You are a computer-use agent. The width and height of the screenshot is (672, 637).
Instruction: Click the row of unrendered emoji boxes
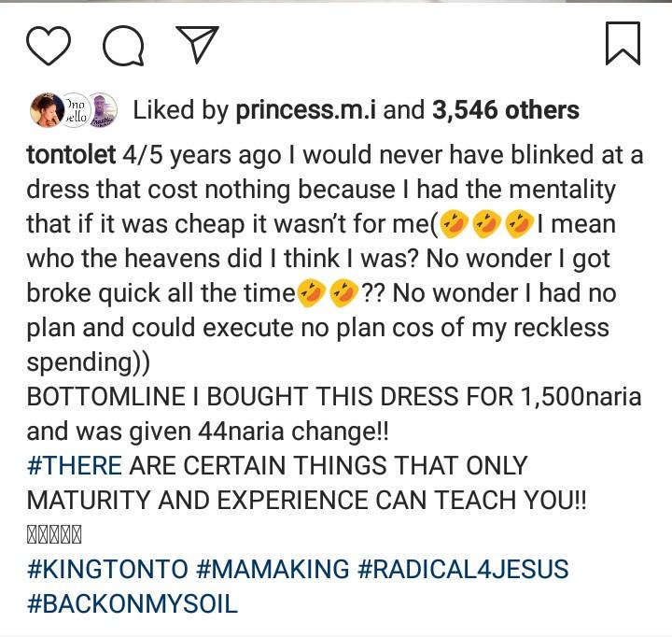pos(54,535)
